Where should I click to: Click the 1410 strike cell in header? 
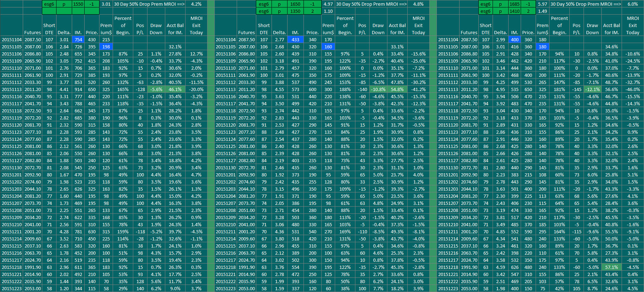515,11
